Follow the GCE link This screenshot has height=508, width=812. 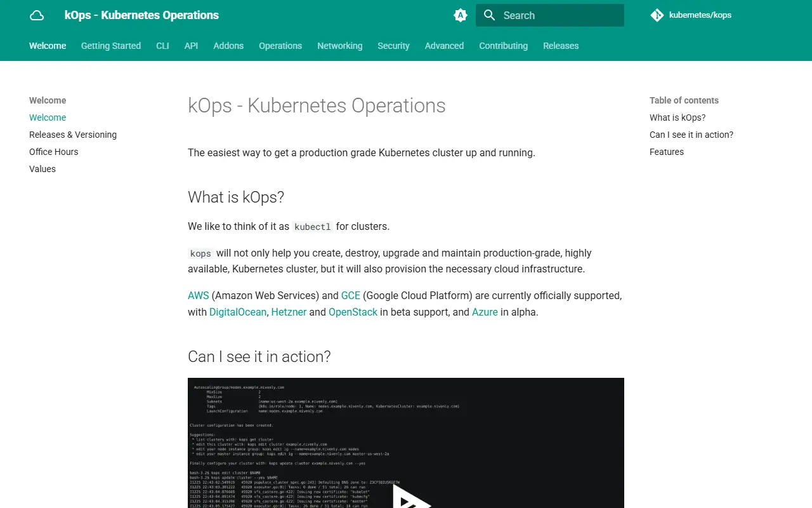(351, 295)
